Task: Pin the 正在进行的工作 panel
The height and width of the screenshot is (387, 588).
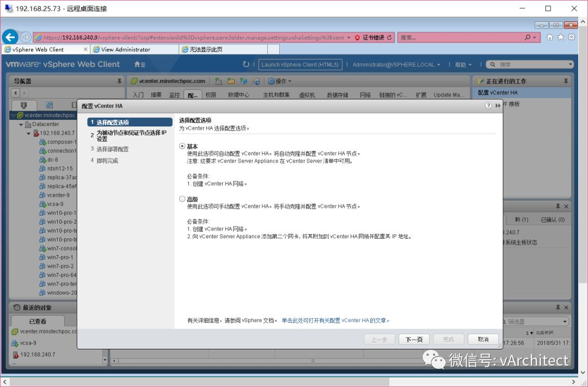Action: point(566,81)
